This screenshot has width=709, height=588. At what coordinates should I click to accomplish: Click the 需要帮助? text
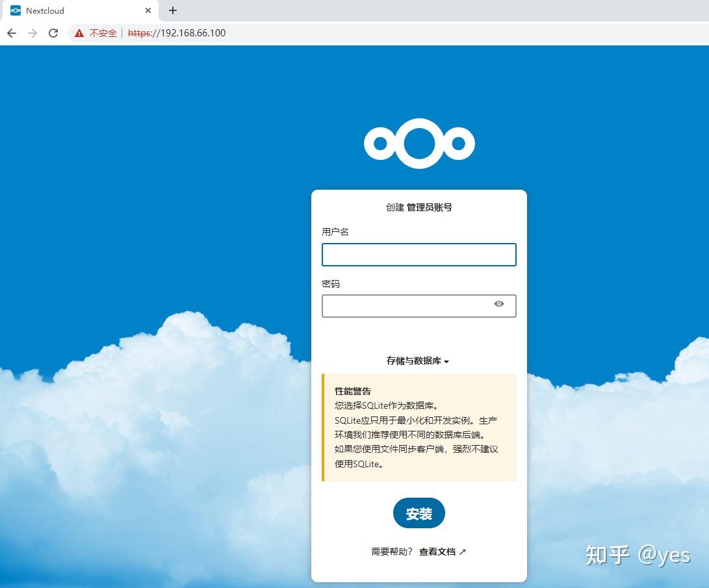(x=392, y=552)
